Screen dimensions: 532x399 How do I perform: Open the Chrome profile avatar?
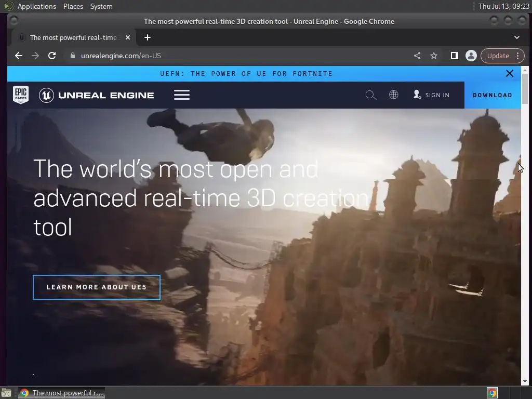(471, 56)
